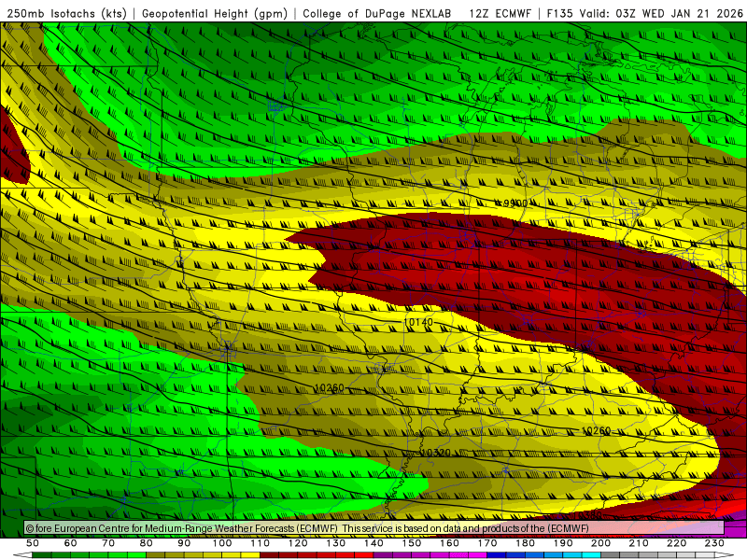
Task: Click the 220 kts color bar label
Action: point(676,543)
